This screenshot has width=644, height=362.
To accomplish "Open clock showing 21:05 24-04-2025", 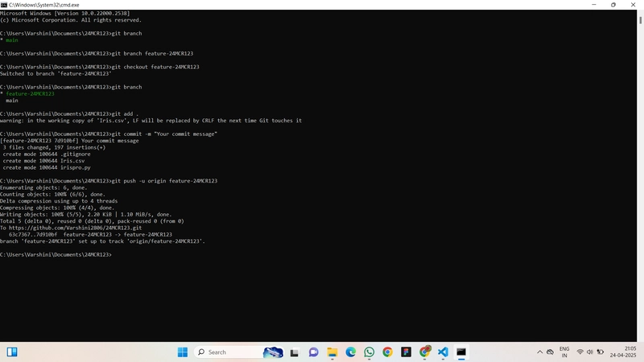I will click(x=623, y=352).
